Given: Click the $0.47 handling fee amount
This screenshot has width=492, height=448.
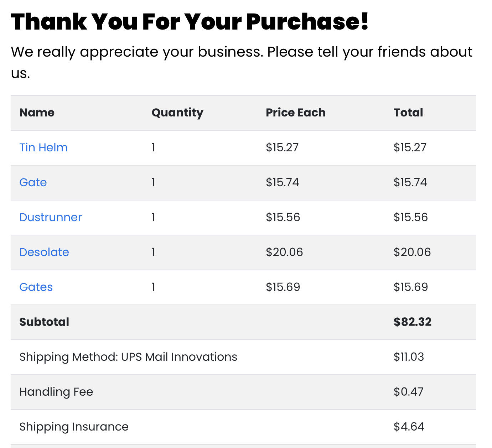Looking at the screenshot, I should point(409,392).
